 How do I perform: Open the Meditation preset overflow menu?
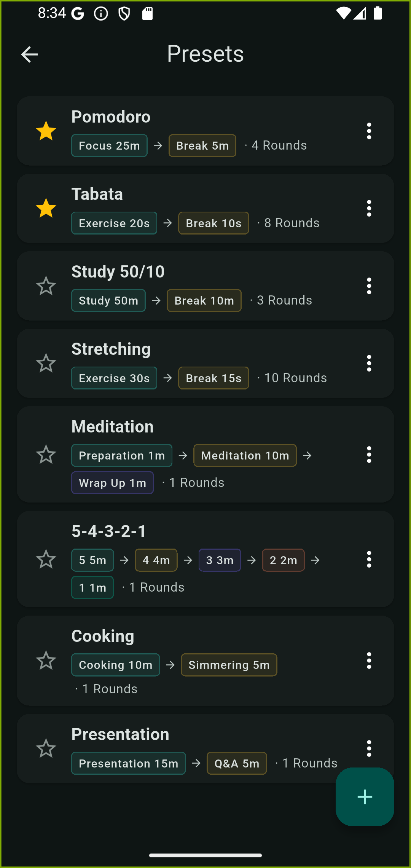(369, 455)
